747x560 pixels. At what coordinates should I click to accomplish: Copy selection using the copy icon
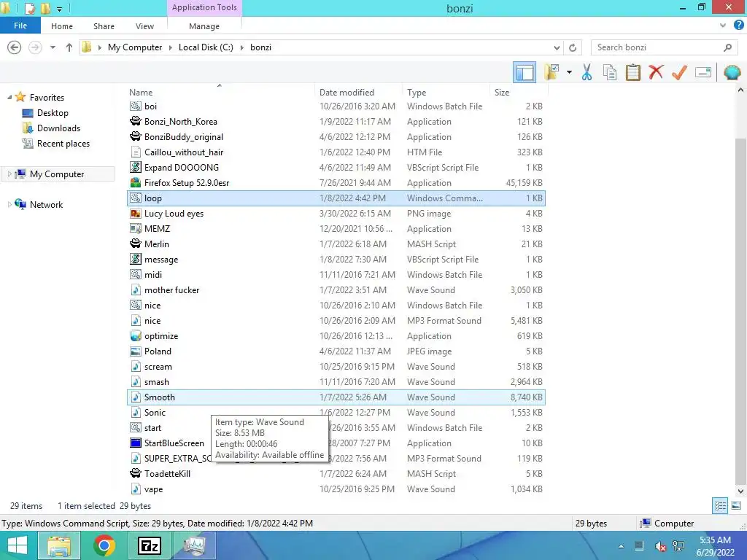pos(609,72)
